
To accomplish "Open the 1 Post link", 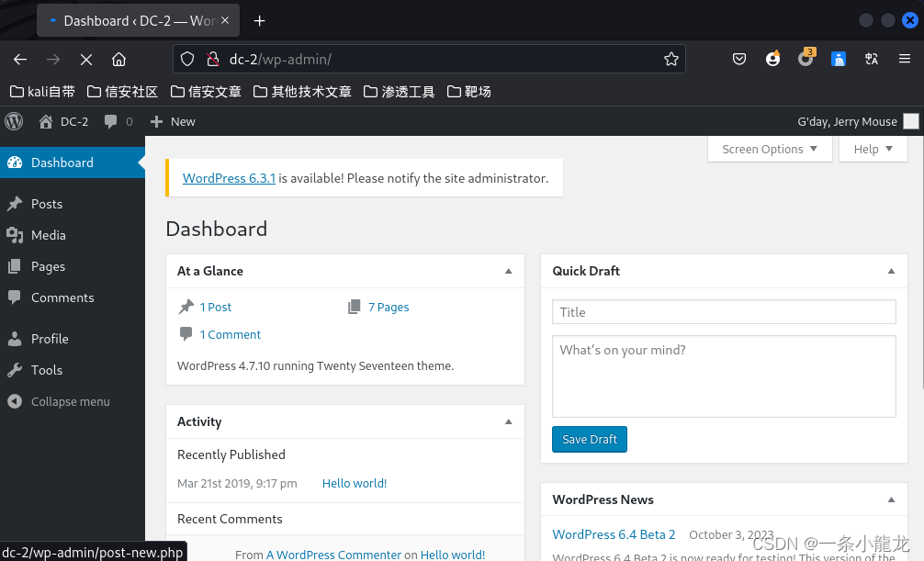I will (x=215, y=307).
